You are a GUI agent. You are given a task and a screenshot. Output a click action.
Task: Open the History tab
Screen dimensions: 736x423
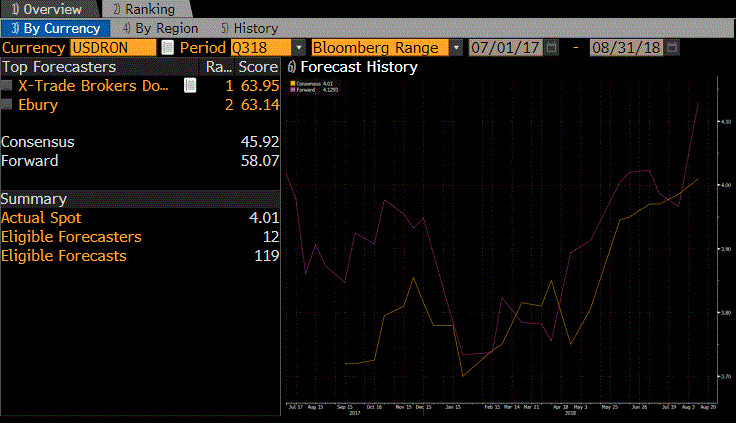click(250, 28)
